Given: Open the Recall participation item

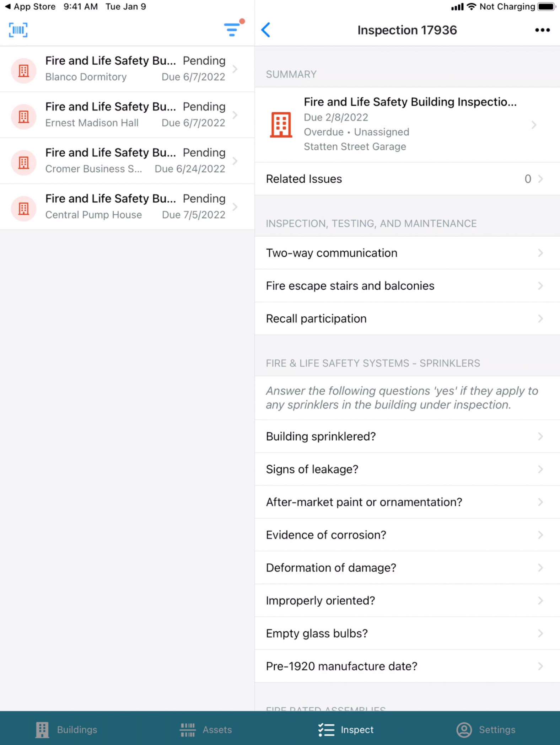Looking at the screenshot, I should pyautogui.click(x=407, y=318).
